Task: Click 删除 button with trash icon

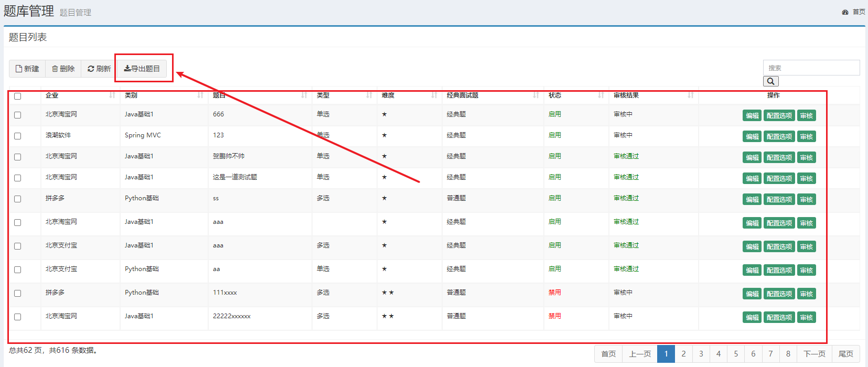Action: (63, 69)
